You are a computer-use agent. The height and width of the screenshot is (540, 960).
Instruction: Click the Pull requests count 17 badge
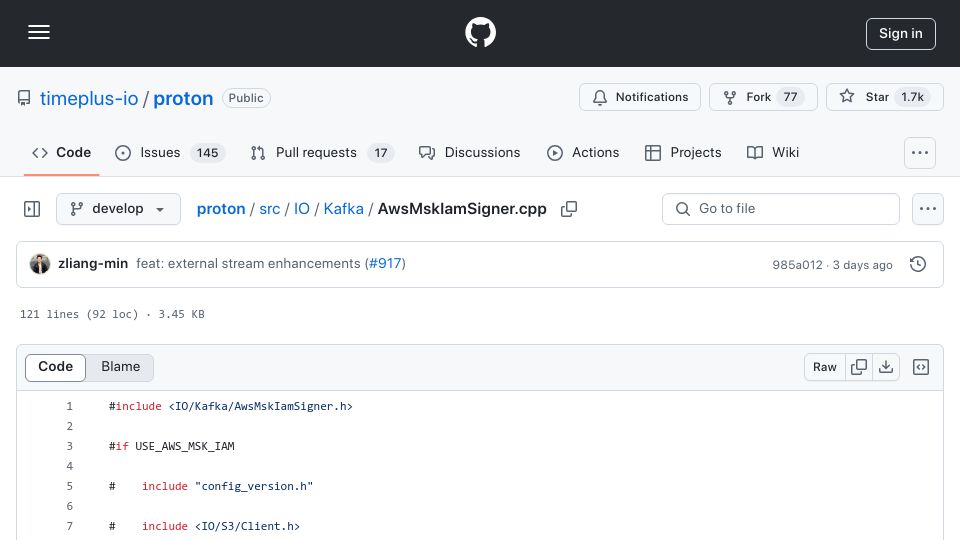(x=381, y=152)
